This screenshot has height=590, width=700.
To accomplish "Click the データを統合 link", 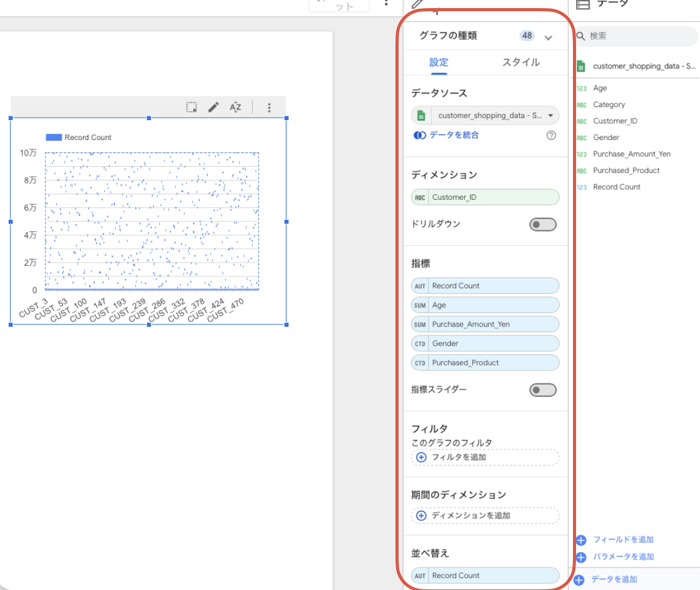I will tap(454, 135).
